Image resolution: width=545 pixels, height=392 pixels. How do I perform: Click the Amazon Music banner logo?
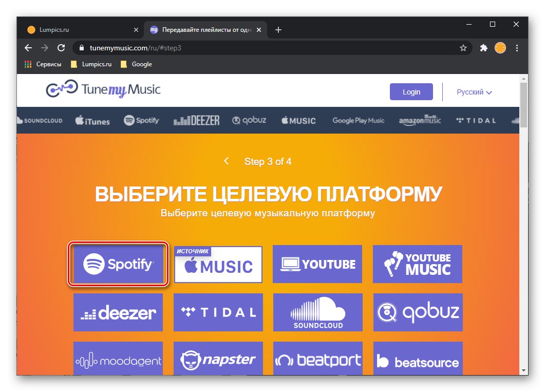420,120
